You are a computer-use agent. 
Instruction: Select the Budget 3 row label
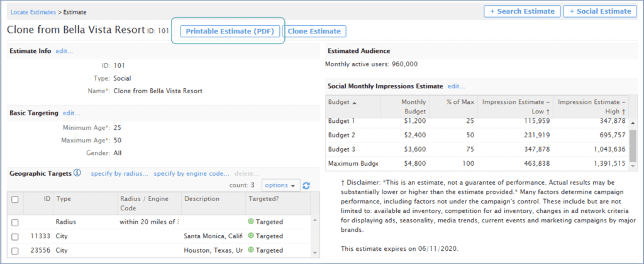point(341,149)
